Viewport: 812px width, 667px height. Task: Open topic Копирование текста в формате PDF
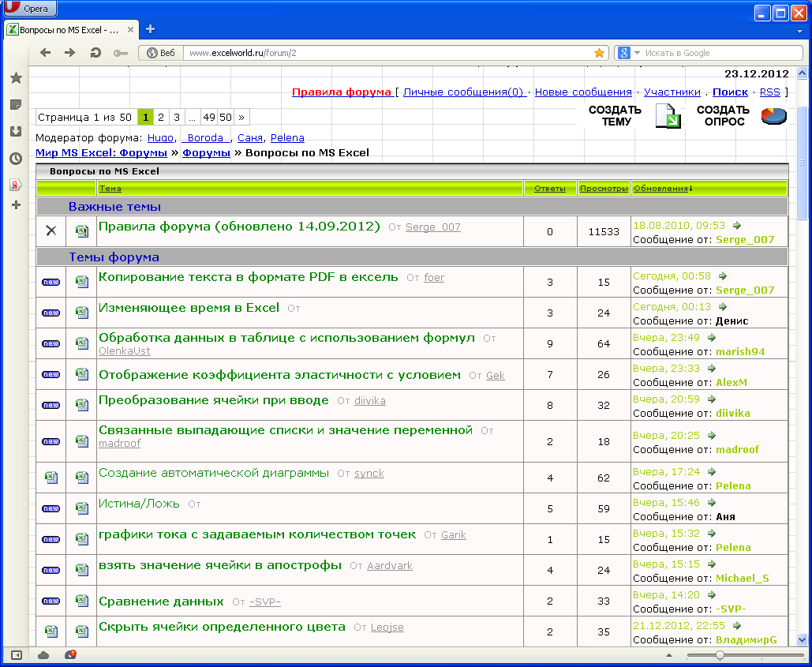tap(248, 277)
